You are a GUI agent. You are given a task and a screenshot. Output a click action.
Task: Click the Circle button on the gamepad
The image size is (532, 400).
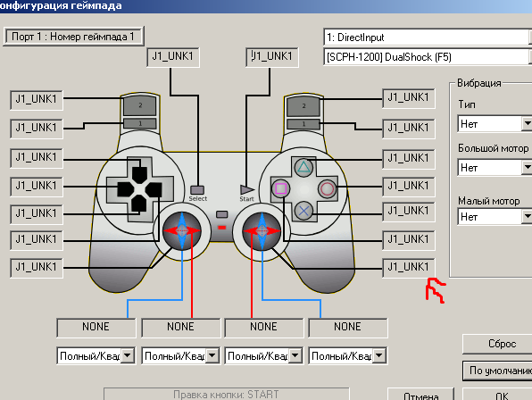click(x=327, y=188)
